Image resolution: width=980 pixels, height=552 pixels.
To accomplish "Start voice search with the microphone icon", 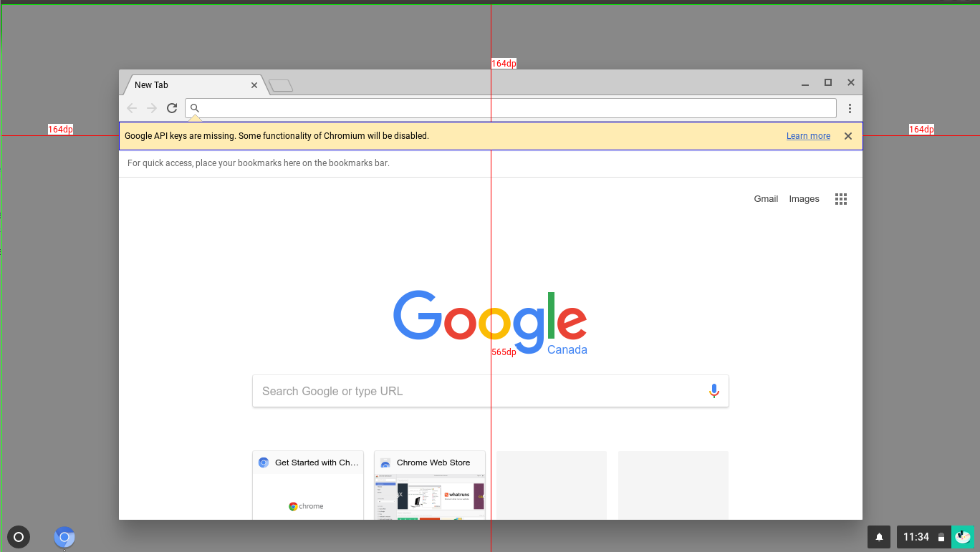I will pyautogui.click(x=714, y=391).
